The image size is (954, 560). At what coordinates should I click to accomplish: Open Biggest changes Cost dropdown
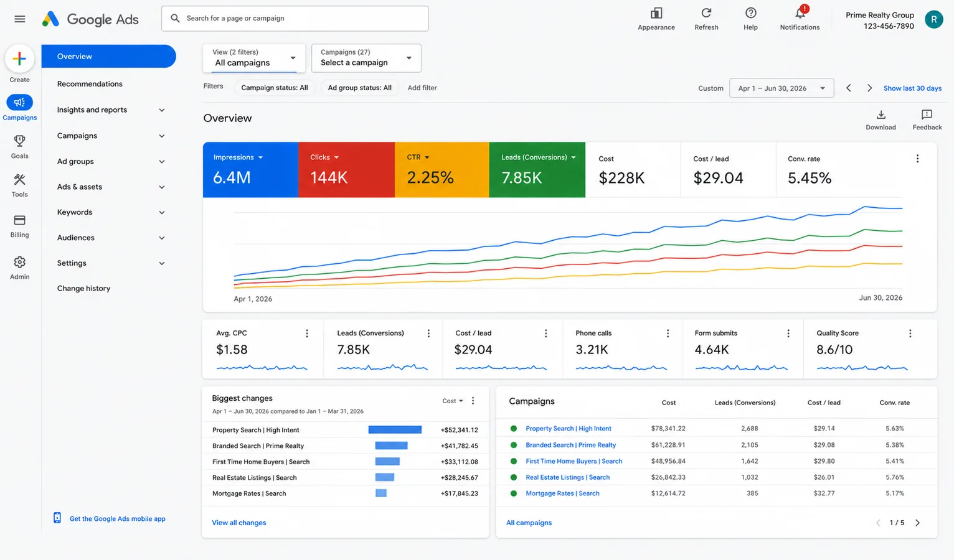[453, 401]
